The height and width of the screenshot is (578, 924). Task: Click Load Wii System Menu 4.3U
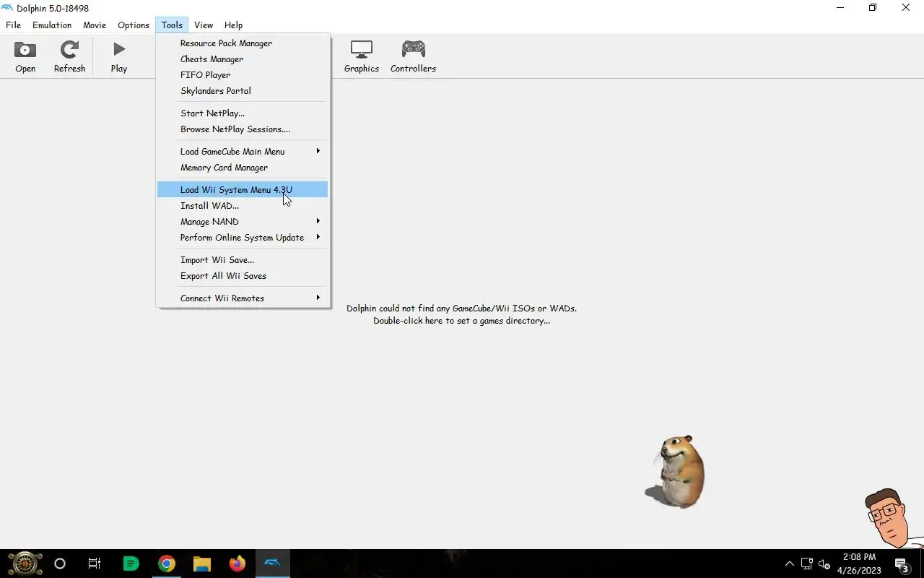click(x=243, y=189)
